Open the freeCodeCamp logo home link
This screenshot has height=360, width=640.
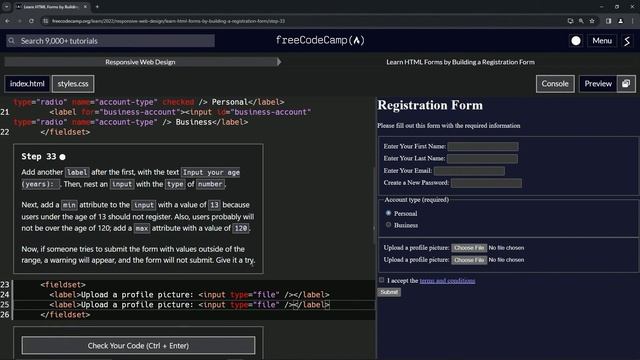(320, 40)
